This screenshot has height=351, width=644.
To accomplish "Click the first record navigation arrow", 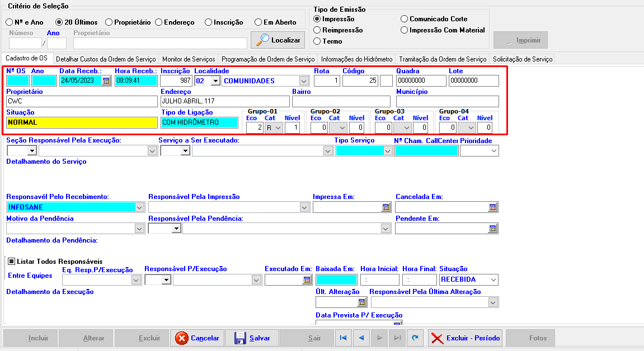I will tap(343, 338).
